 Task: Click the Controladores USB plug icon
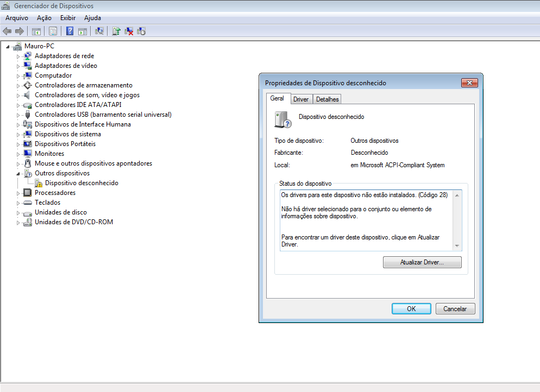coord(28,115)
